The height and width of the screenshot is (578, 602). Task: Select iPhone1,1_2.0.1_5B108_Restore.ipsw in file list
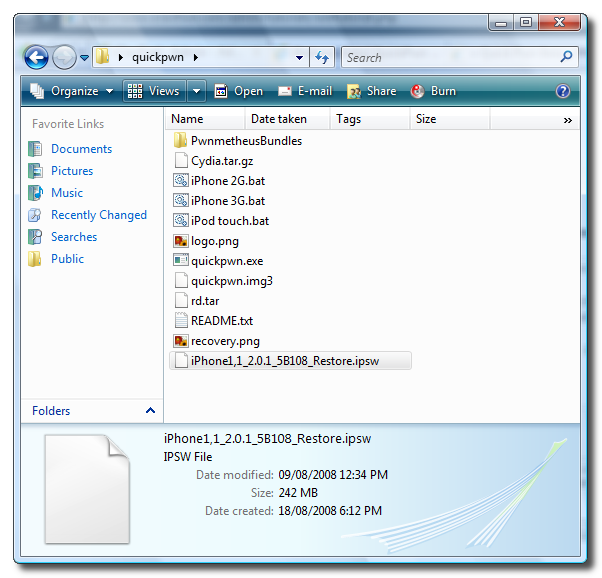[x=290, y=361]
